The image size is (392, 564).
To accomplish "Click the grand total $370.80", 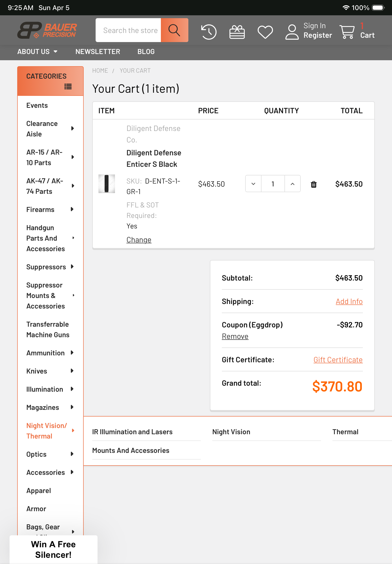I will pos(338,387).
